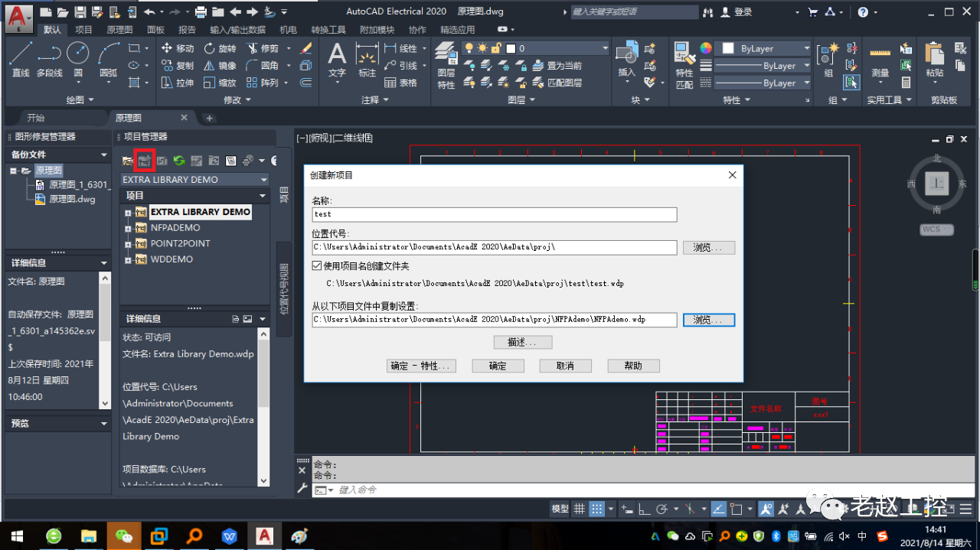Click the 文字 (Text) annotation tool
Screen dimensions: 980x550
(x=337, y=60)
